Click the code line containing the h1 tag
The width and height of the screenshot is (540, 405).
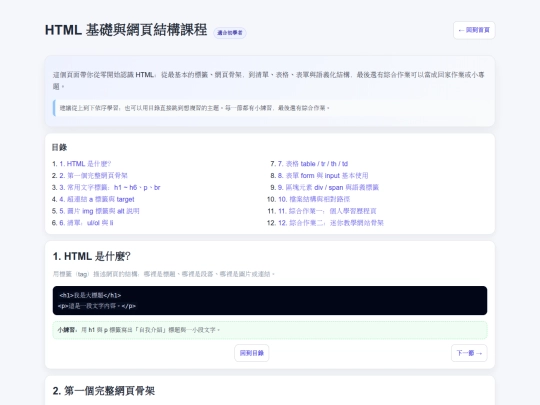pyautogui.click(x=90, y=295)
